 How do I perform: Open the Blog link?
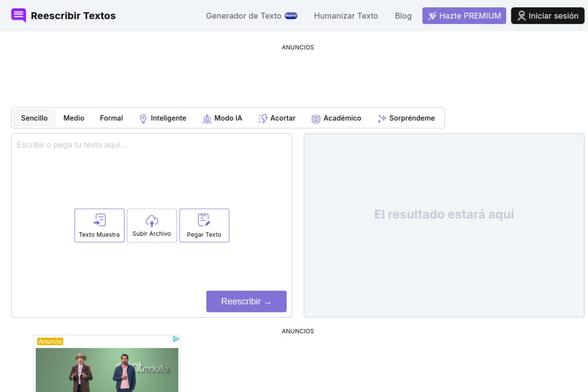[x=403, y=16]
